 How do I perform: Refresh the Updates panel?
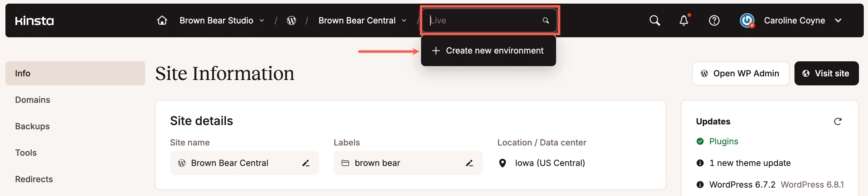tap(838, 121)
